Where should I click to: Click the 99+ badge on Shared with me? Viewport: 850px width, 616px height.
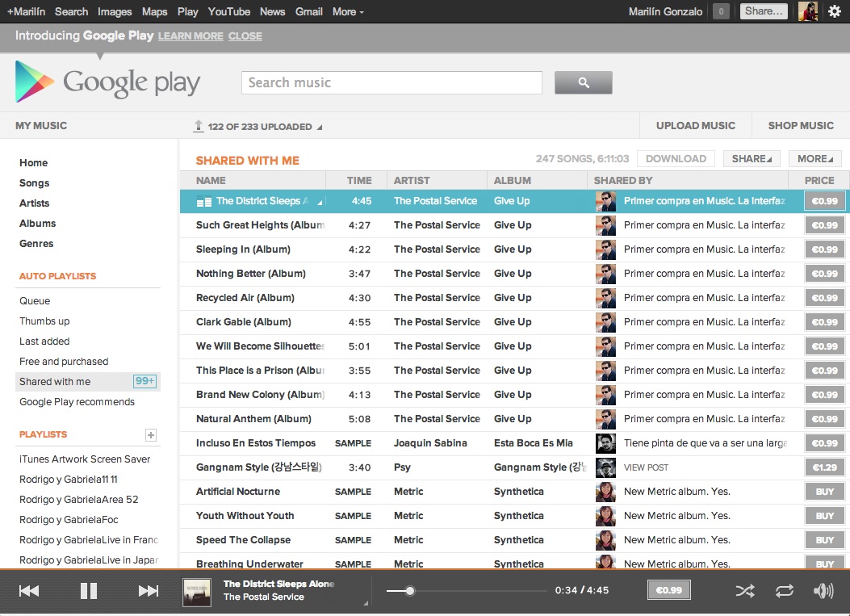[x=144, y=381]
